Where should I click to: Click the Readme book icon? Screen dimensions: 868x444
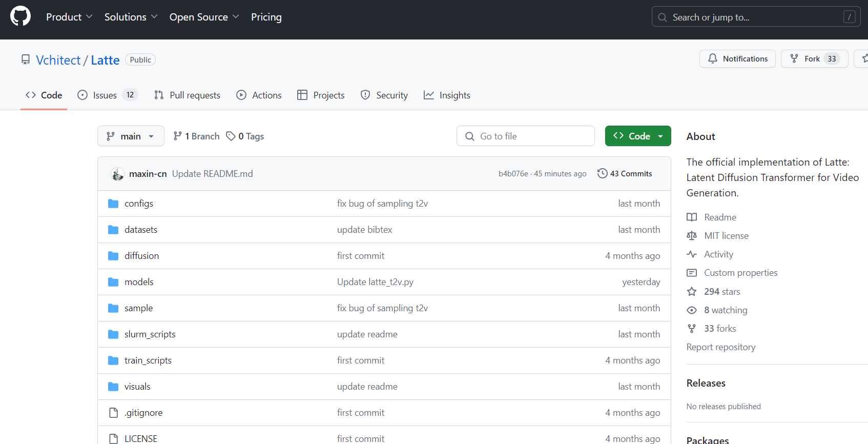pos(692,217)
